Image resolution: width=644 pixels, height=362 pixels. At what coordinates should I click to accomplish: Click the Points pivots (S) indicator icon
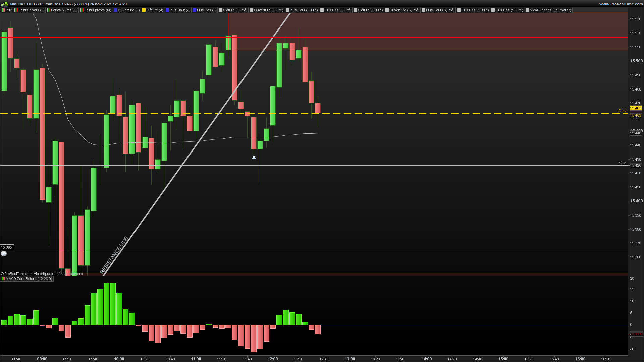point(48,10)
